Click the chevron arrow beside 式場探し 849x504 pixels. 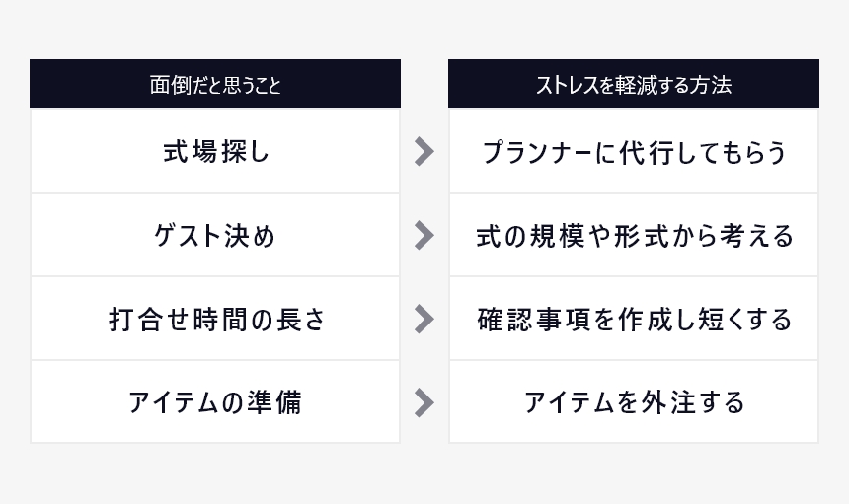pyautogui.click(x=424, y=151)
